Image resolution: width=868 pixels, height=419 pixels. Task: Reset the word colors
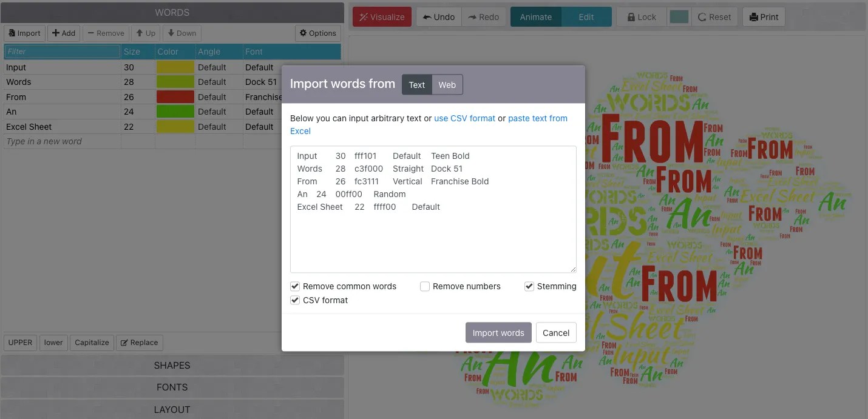click(x=714, y=17)
